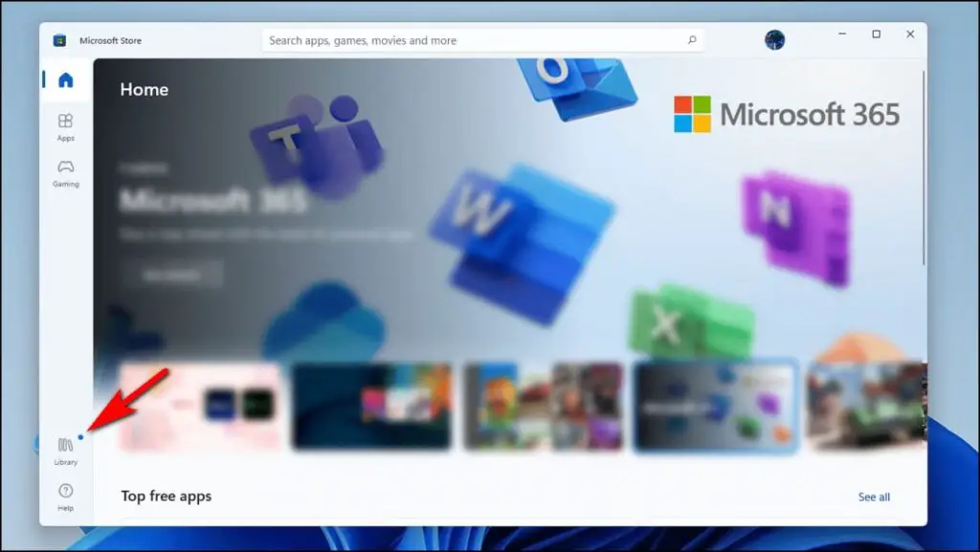This screenshot has height=552, width=980.
Task: Click the Microsoft Store logo in title bar
Action: tap(59, 40)
